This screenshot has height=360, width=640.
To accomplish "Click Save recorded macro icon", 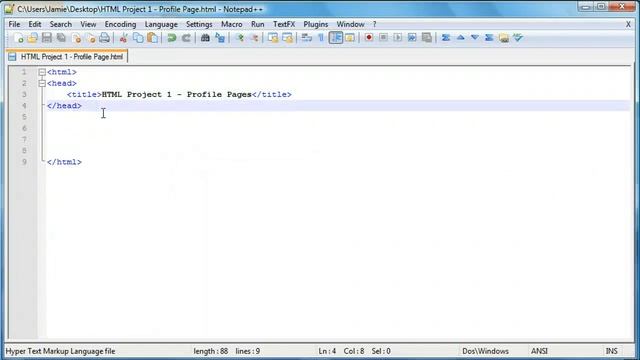I will pyautogui.click(x=427, y=38).
